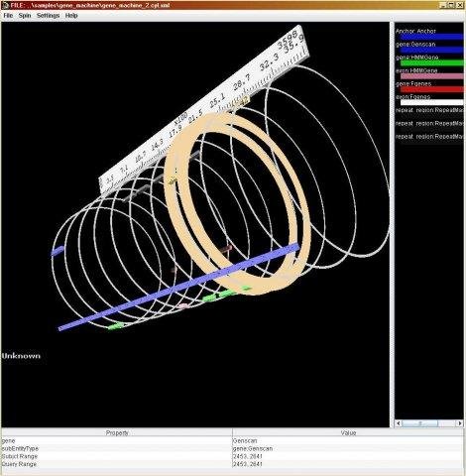Minimize the application window
Viewport: 466px width, 476px height.
pyautogui.click(x=444, y=5)
